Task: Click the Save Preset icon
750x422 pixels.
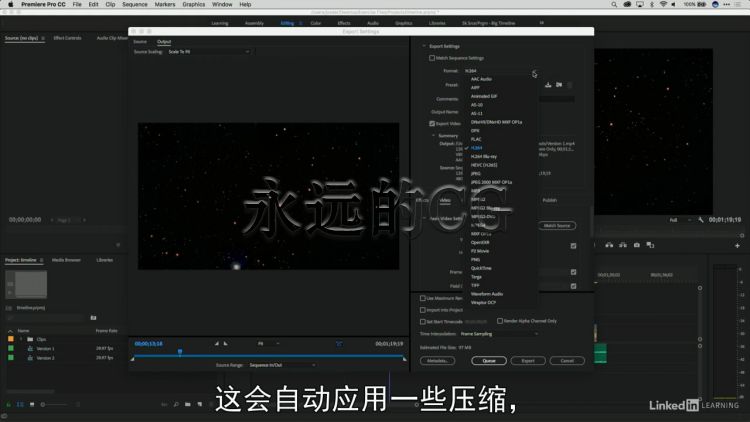Action: point(548,85)
